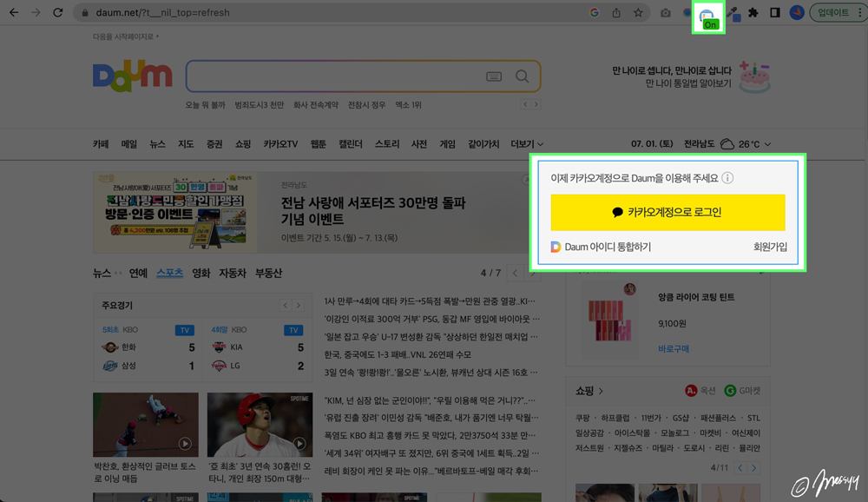Switch to the 연예 news tab
This screenshot has height=502, width=868.
pos(138,274)
